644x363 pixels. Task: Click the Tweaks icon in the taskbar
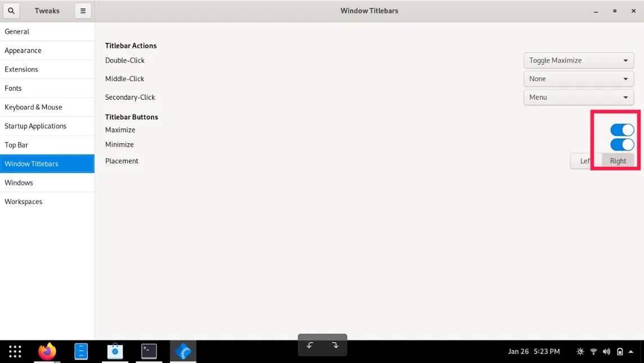click(x=182, y=351)
